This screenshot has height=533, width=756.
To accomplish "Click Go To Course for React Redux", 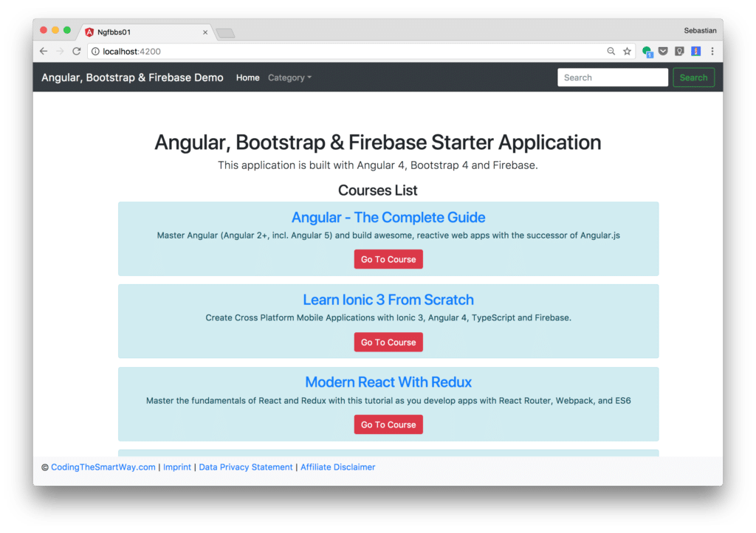I will pos(388,424).
